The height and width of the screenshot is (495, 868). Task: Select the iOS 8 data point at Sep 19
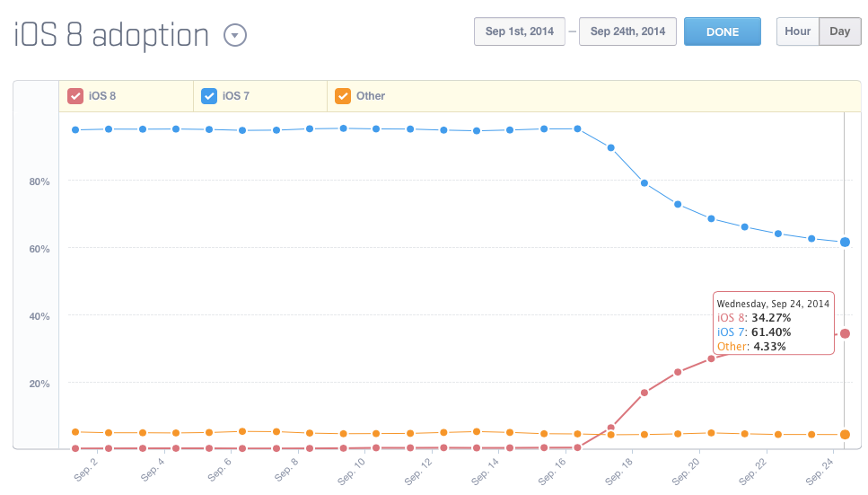point(678,373)
